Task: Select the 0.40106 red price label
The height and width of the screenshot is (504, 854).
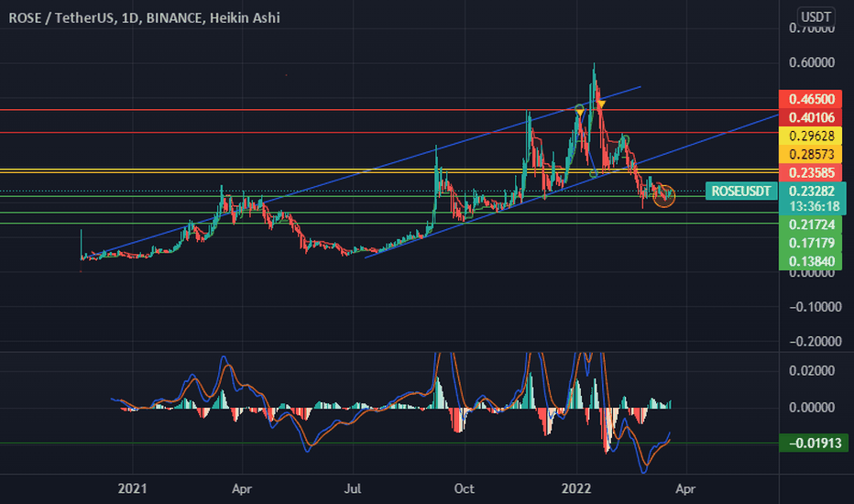Action: [x=810, y=117]
